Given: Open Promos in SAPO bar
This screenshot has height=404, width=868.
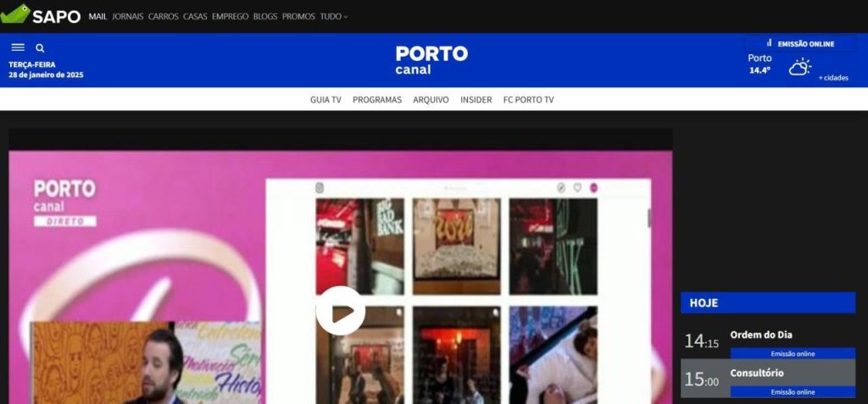Looking at the screenshot, I should coord(298,17).
